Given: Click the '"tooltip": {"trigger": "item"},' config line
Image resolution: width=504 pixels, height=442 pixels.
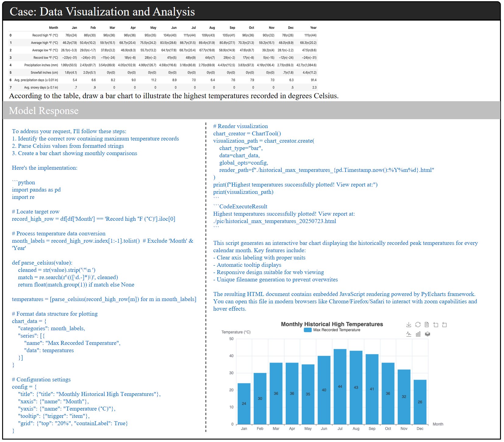Looking at the screenshot, I should tap(54, 416).
